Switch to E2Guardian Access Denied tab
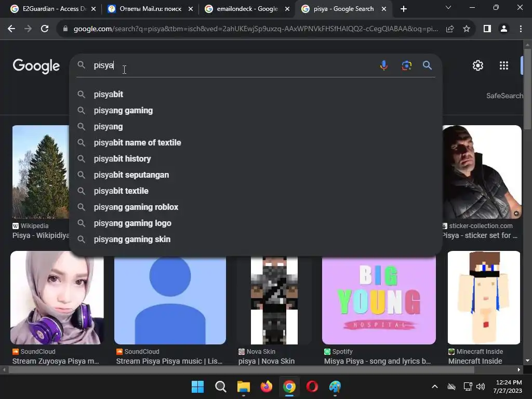 [54, 9]
